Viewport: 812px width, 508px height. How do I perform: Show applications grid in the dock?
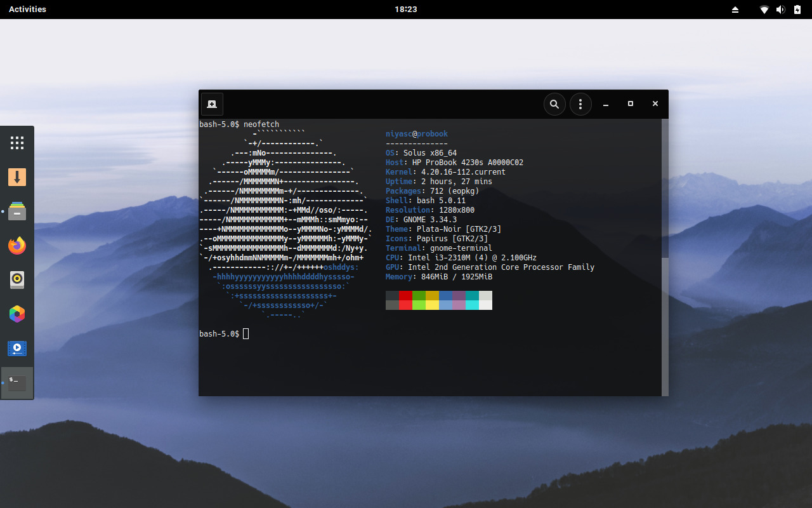(17, 142)
